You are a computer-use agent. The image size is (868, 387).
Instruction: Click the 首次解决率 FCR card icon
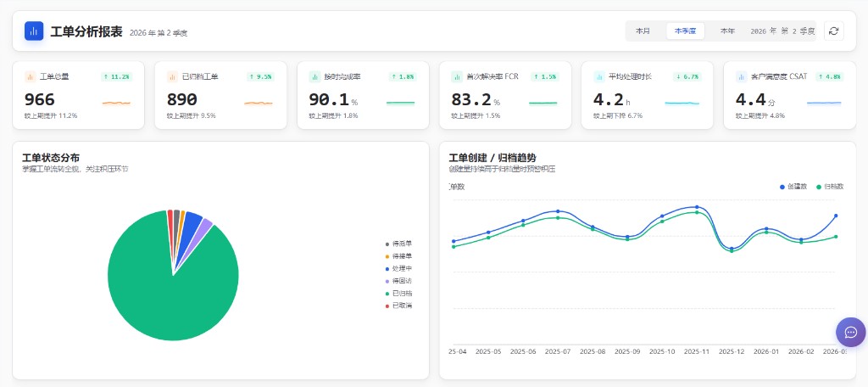click(x=457, y=76)
